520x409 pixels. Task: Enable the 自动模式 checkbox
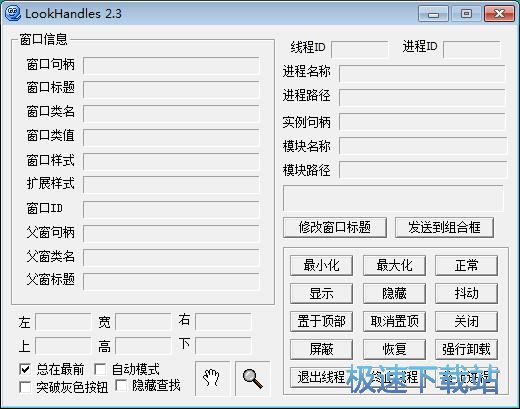click(x=100, y=369)
